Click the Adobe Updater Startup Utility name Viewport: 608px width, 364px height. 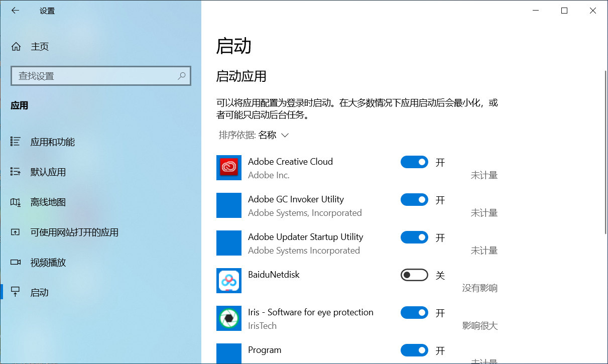[305, 237]
